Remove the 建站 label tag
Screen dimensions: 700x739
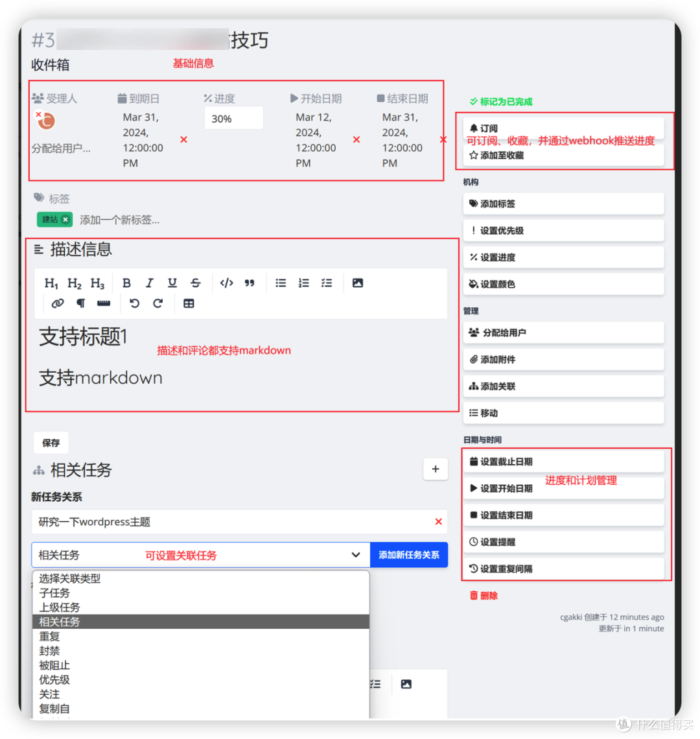pos(65,220)
